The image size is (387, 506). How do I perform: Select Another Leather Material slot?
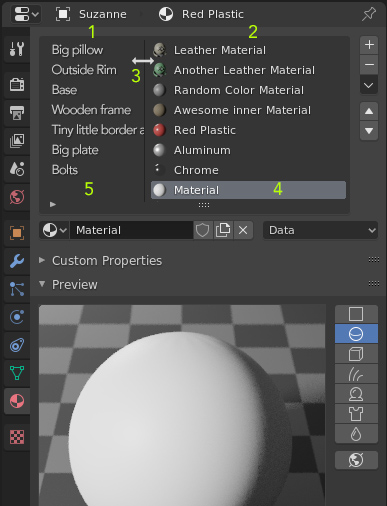click(x=248, y=70)
